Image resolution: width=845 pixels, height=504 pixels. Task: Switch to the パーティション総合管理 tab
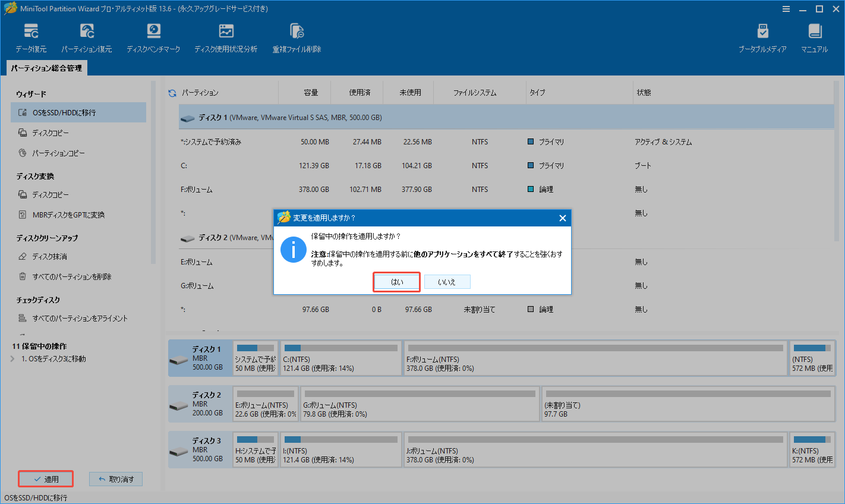47,68
